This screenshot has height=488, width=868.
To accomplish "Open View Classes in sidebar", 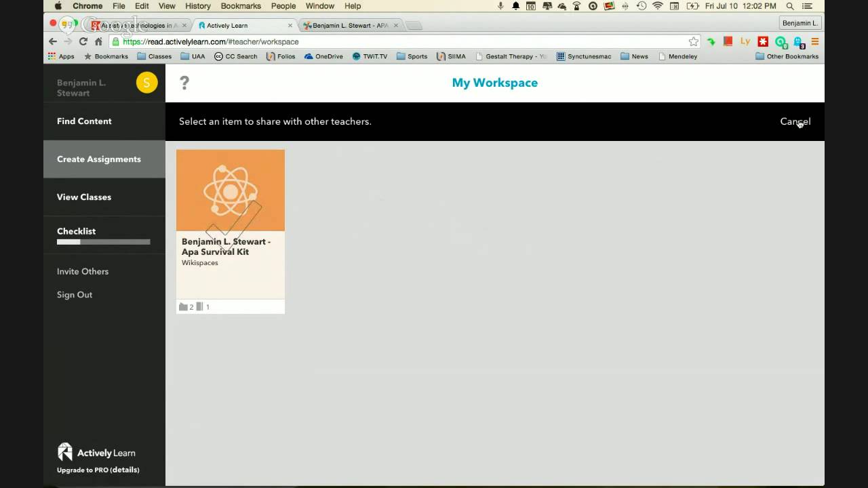I will 104,197.
